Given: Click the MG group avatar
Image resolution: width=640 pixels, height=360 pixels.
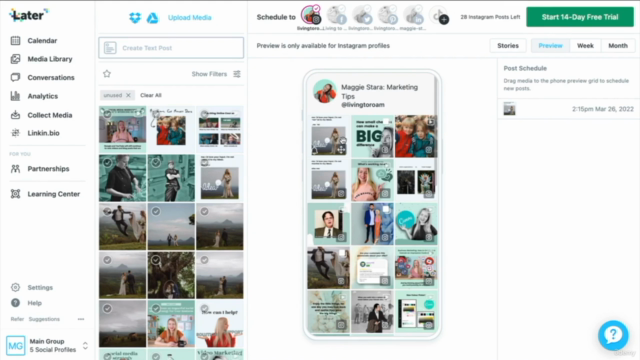Looking at the screenshot, I should pos(16,346).
